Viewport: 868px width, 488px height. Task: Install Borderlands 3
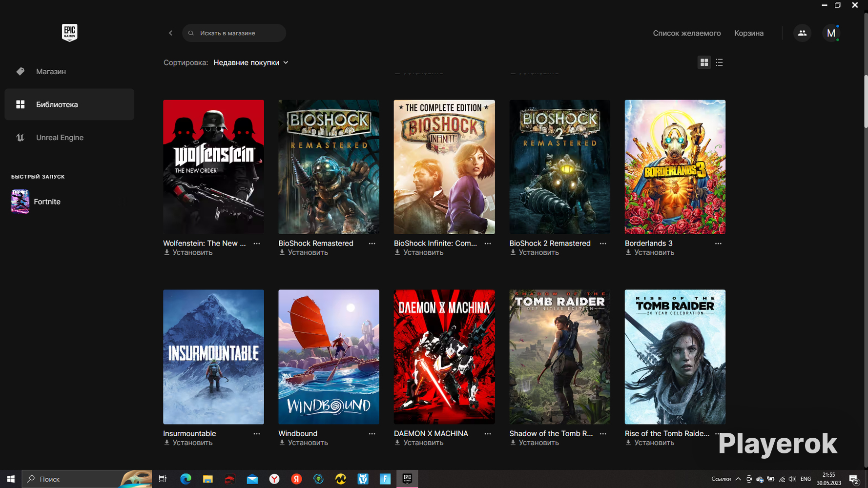(x=650, y=253)
